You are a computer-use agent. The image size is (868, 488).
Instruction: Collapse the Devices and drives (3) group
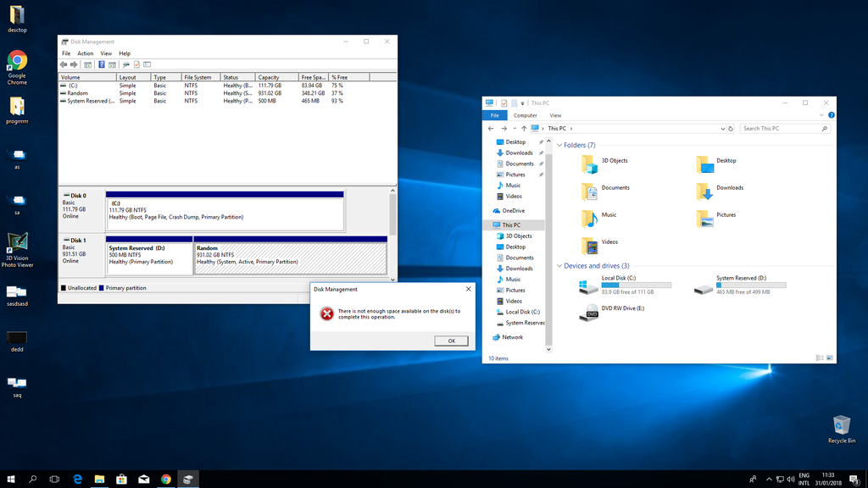559,265
